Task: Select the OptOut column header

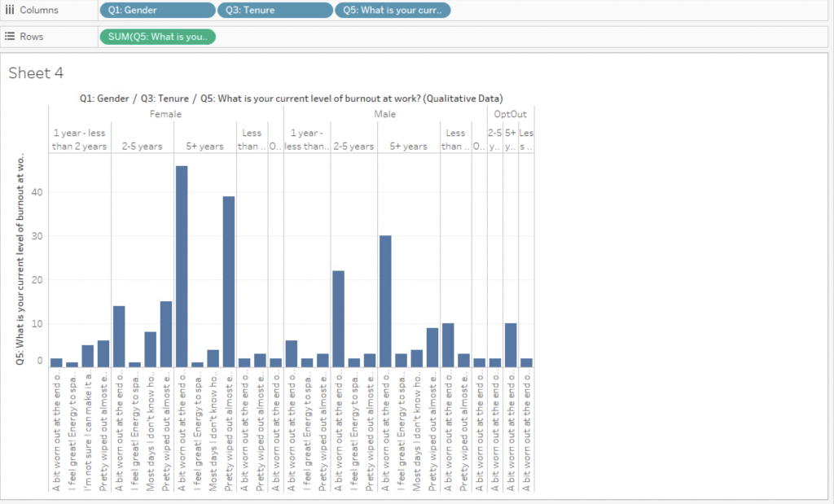Action: pos(510,114)
